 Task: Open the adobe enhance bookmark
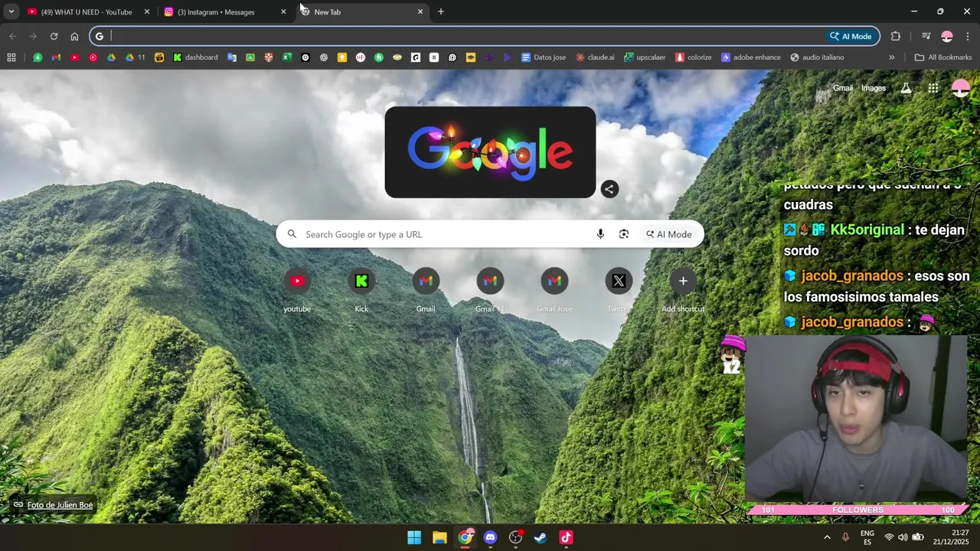751,57
